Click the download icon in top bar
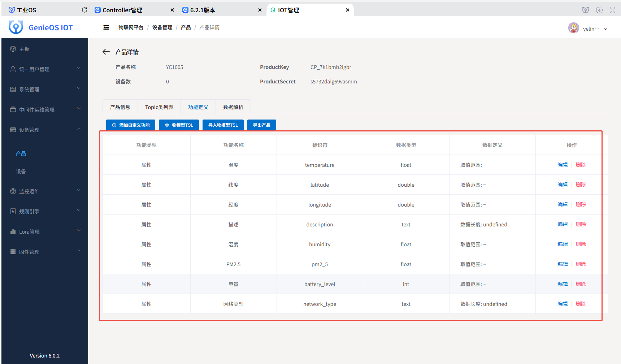621x364 pixels. coord(599,10)
